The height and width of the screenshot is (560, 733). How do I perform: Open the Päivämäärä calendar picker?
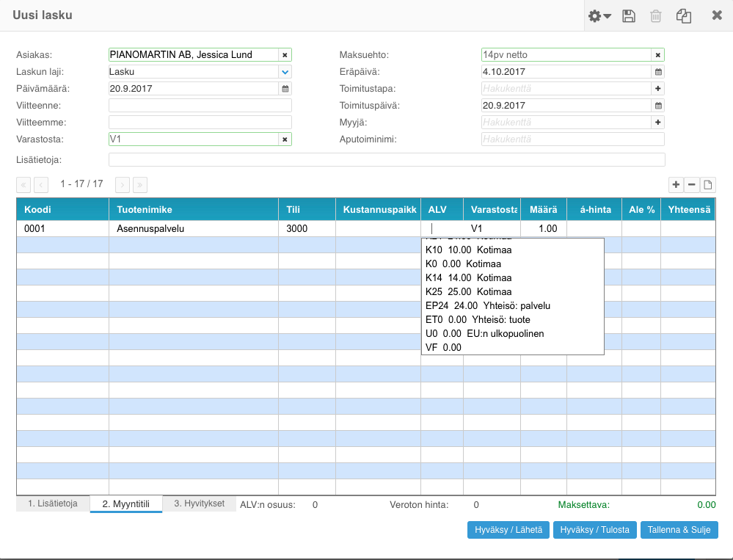(x=285, y=89)
